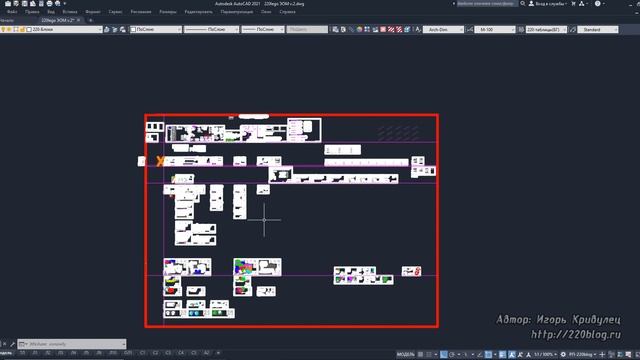Expand the quick access toolbar customize arrow
This screenshot has width=640, height=360.
64,4
